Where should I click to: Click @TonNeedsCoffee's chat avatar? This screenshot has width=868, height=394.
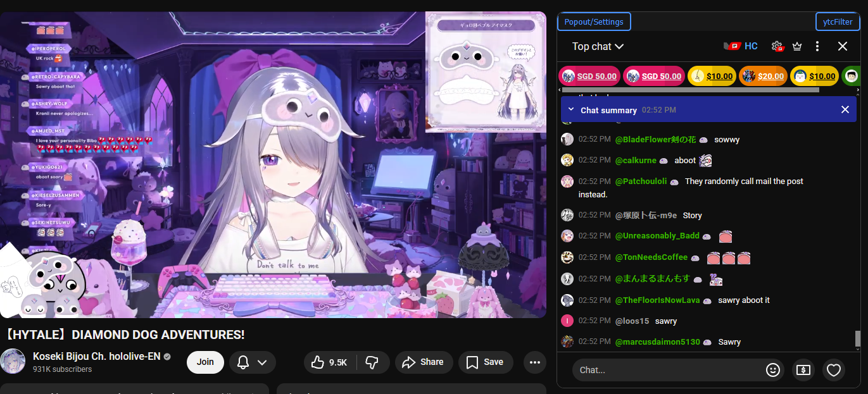click(x=567, y=257)
